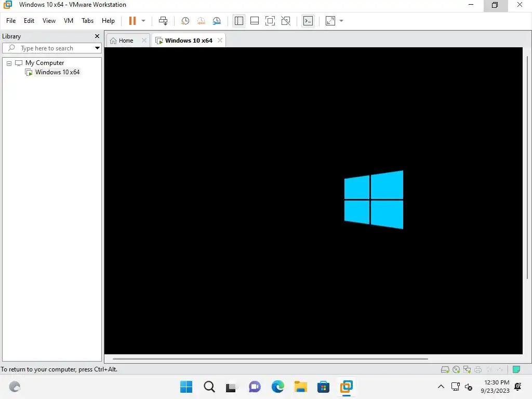The width and height of the screenshot is (532, 399).
Task: Toggle the console view button
Action: 308,21
